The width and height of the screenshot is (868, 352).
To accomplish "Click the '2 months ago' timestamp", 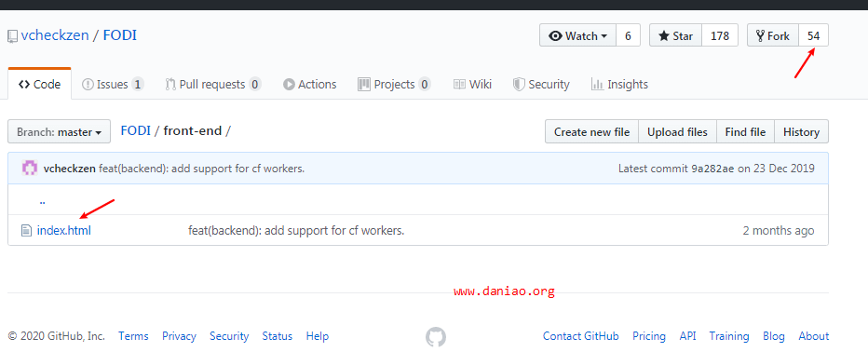I will point(779,230).
